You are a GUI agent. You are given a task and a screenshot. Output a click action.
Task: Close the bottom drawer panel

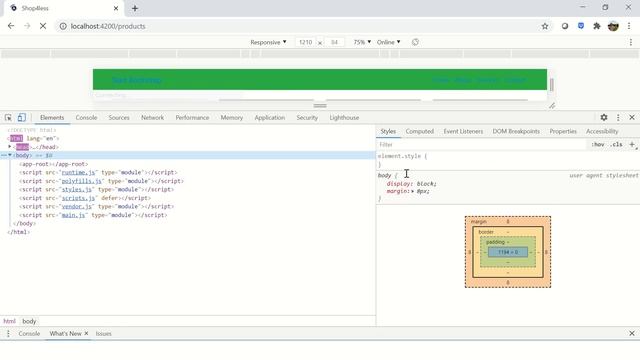coord(632,333)
